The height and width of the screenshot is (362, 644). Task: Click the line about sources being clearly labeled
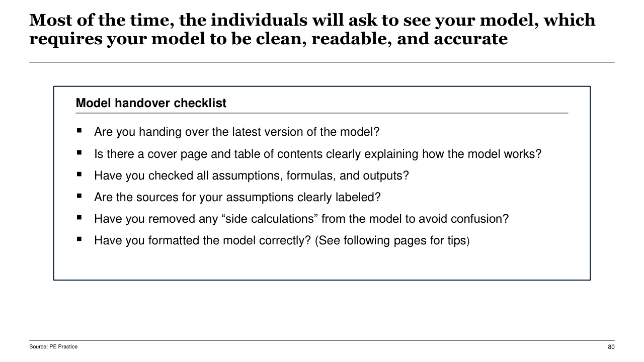[x=237, y=197]
